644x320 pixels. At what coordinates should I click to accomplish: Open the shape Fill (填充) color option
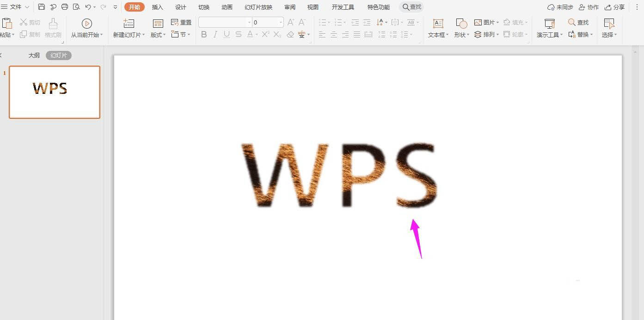coord(515,22)
